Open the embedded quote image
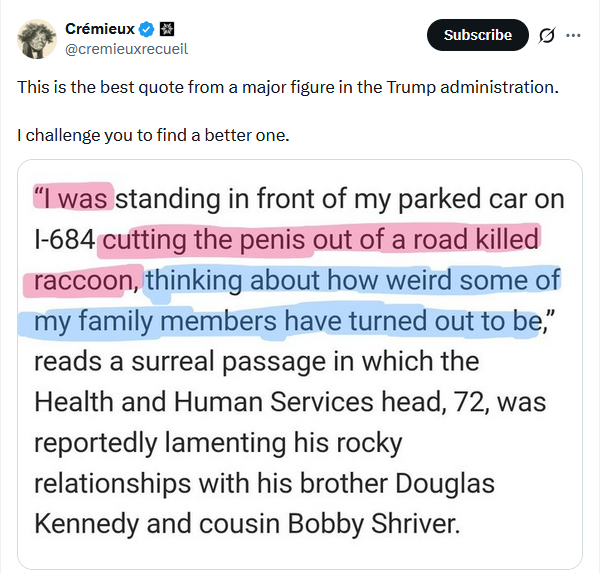600x574 pixels. click(300, 364)
